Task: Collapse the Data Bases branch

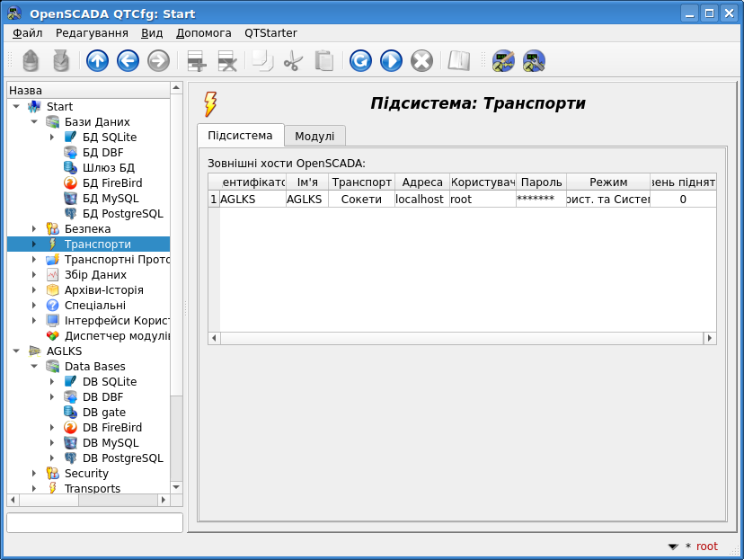Action: tap(34, 366)
